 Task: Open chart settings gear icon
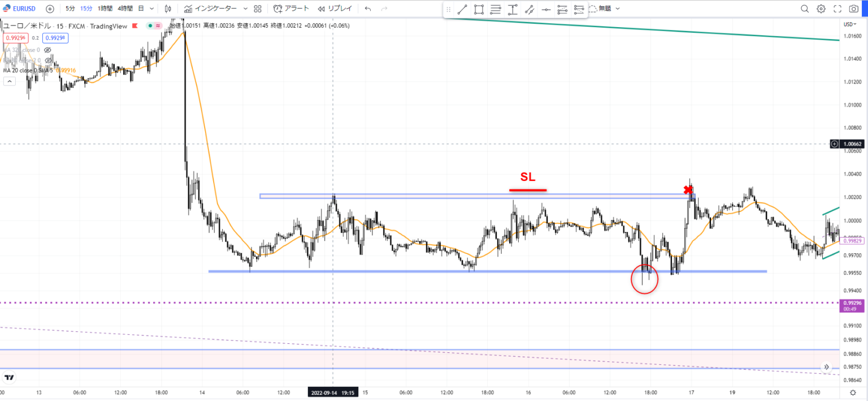point(821,8)
